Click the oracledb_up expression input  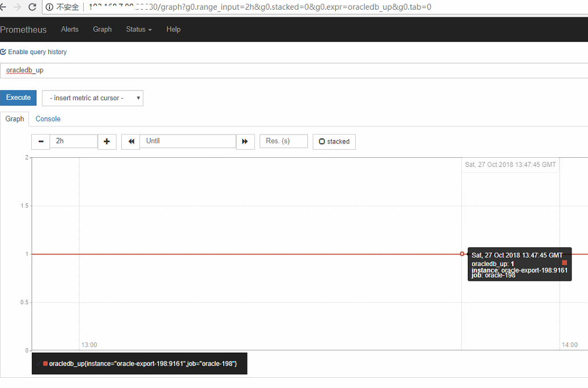point(294,70)
